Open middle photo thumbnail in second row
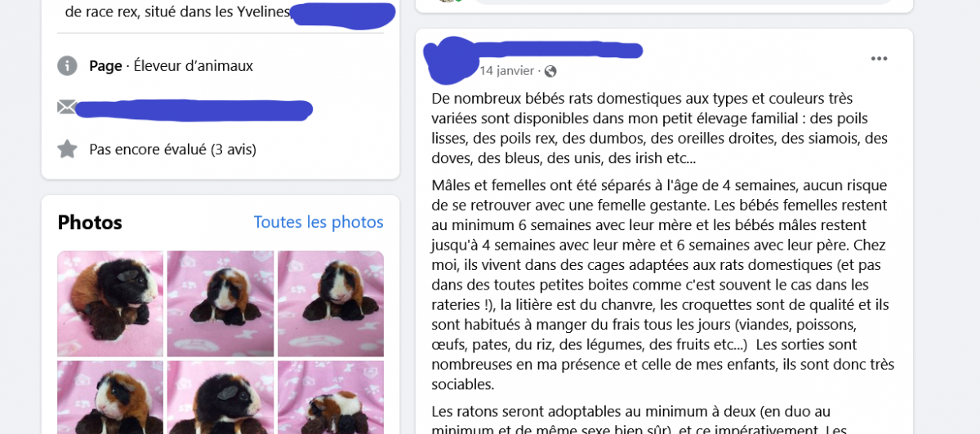Viewport: 980px width, 434px height. (220, 397)
